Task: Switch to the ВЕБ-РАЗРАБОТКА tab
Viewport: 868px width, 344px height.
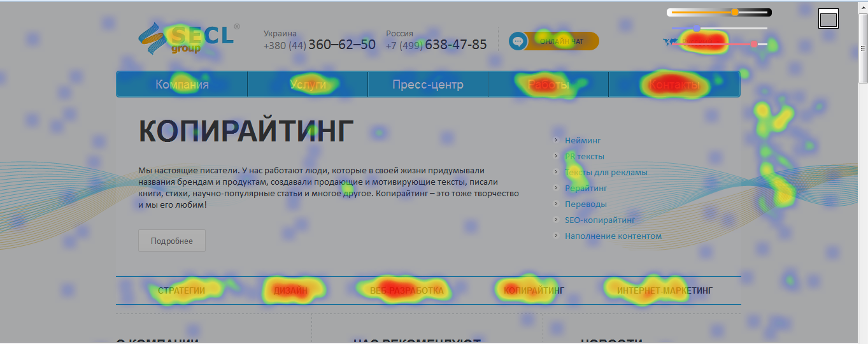Action: (x=406, y=290)
